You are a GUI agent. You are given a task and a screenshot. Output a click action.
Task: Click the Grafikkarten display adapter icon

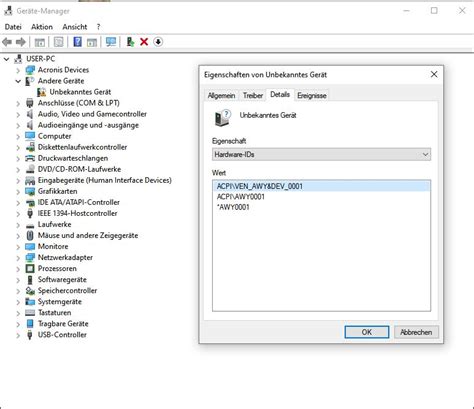pyautogui.click(x=30, y=191)
